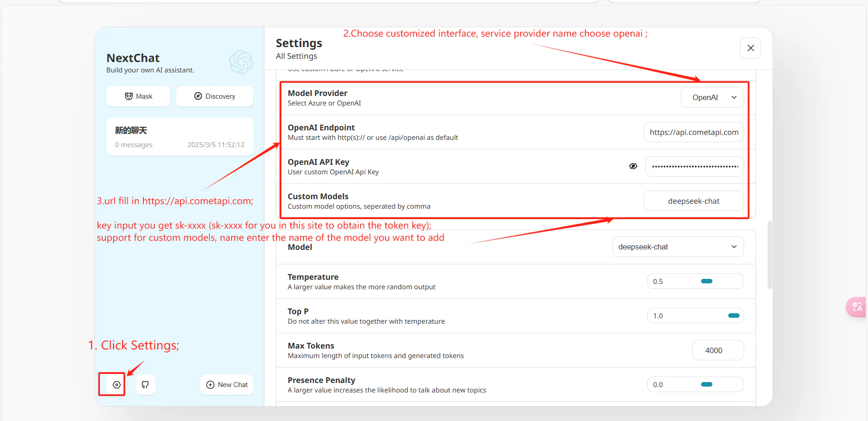The width and height of the screenshot is (868, 421).
Task: Click 'Build your own AI assistant.' text
Action: [150, 70]
